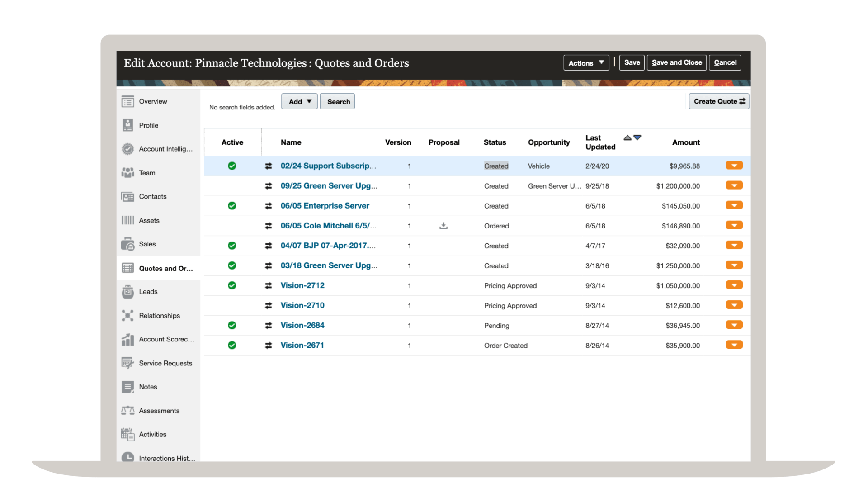Open the Team section icon

click(x=127, y=173)
